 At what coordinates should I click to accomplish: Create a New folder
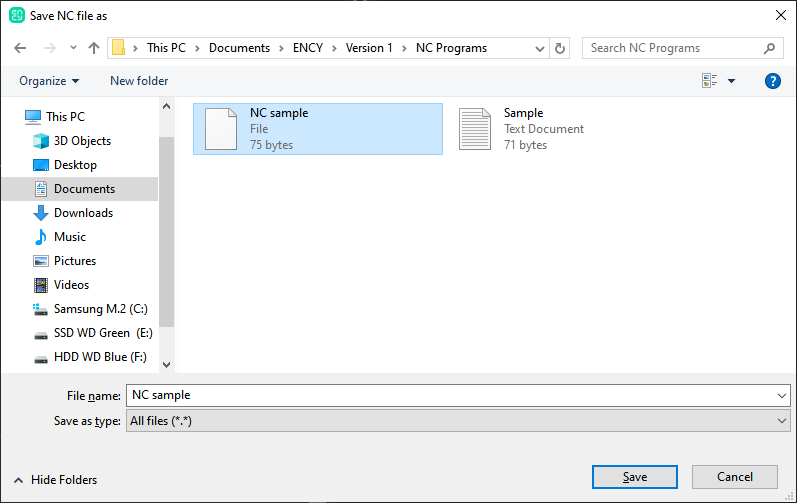(x=139, y=81)
